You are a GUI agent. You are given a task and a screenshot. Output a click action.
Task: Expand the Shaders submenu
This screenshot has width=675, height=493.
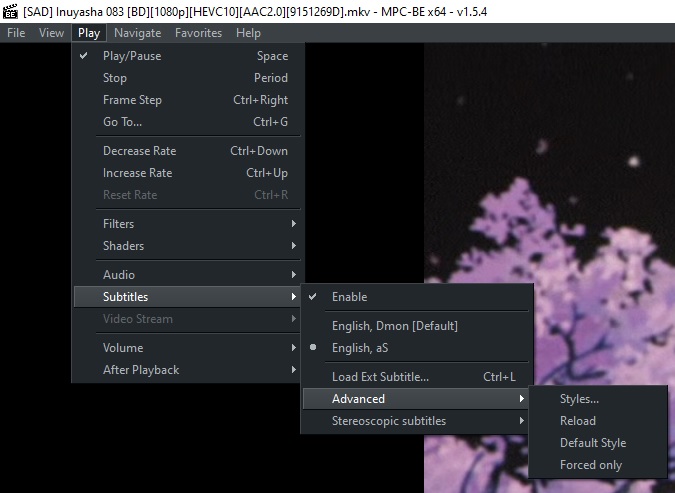coord(187,246)
